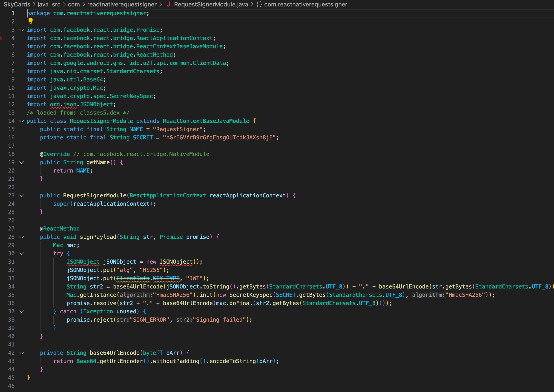Click "Mac mac;" declaration on line 29
554x392 pixels.
click(66, 245)
